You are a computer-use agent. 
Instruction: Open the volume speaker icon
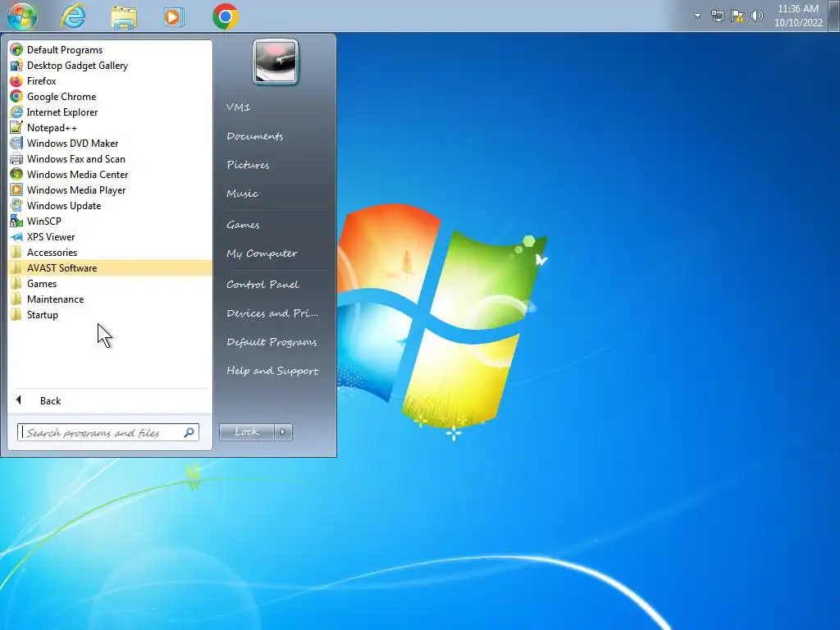click(757, 16)
